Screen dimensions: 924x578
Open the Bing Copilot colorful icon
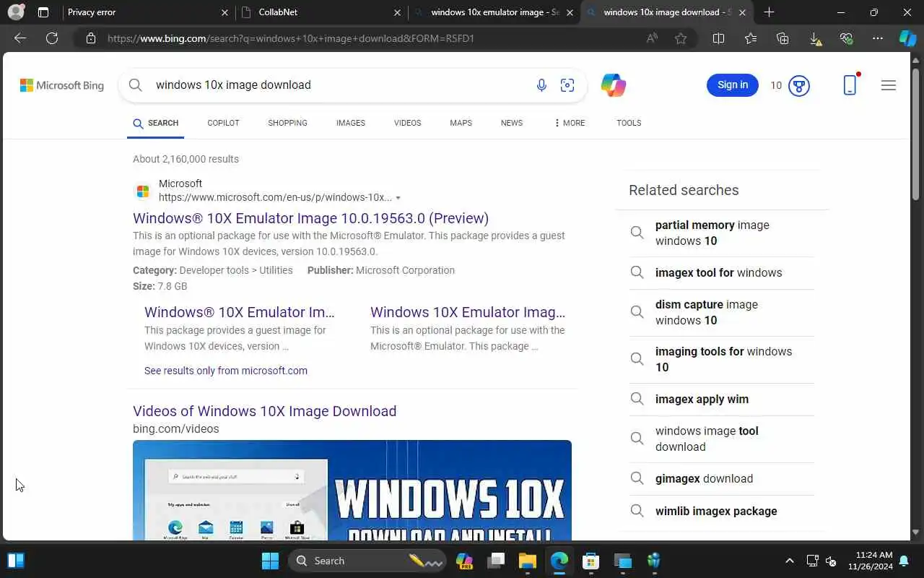(613, 85)
